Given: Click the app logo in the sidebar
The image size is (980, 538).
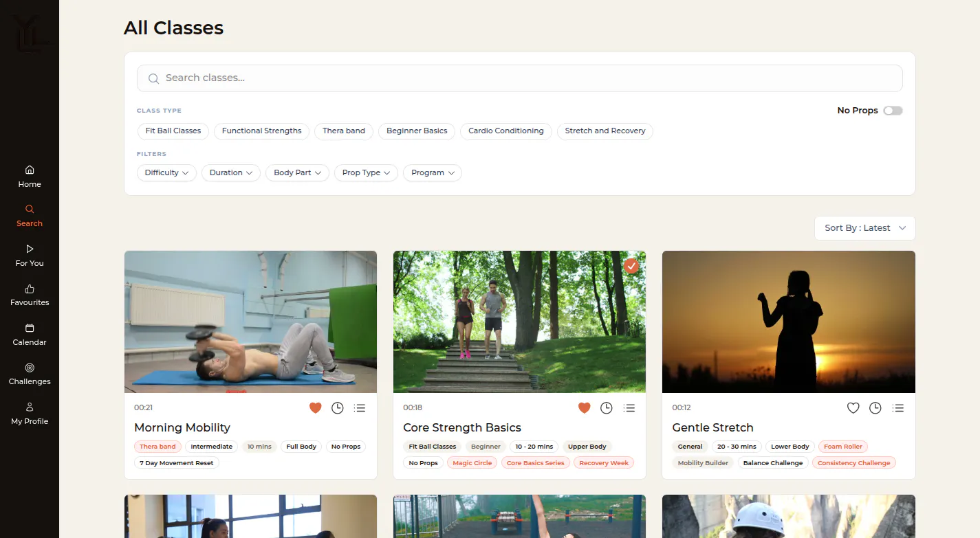Looking at the screenshot, I should click(x=29, y=34).
